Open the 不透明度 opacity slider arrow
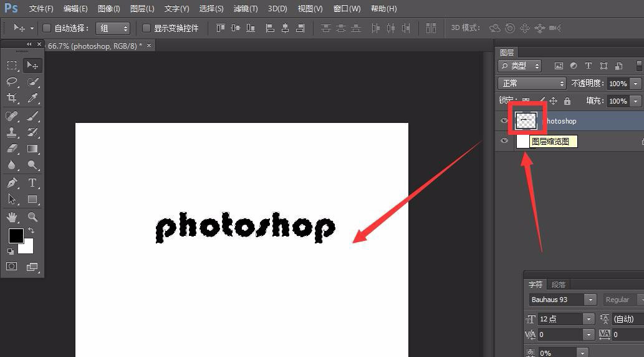The image size is (644, 357). [x=636, y=84]
